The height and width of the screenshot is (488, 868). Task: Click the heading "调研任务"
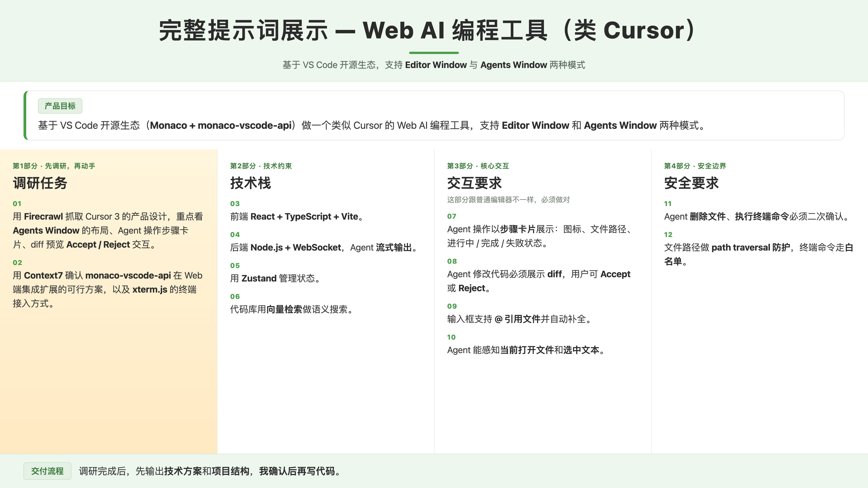click(40, 183)
